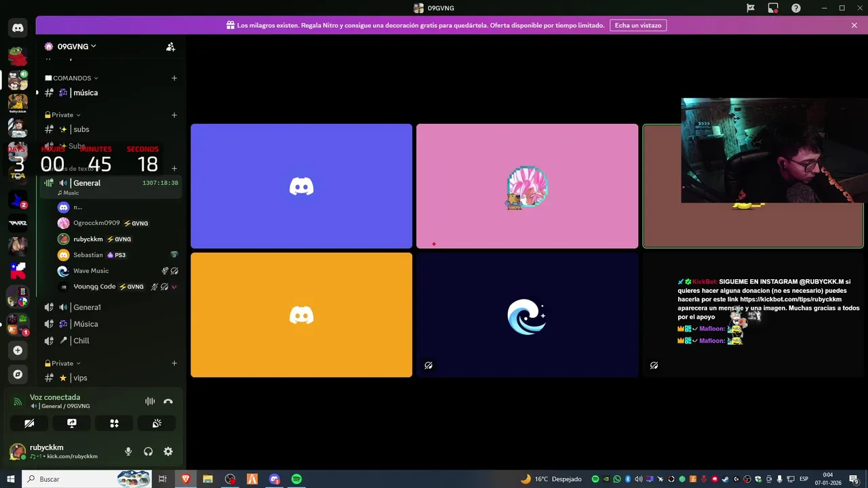Click the Echa un vistazo button
868x488 pixels.
pos(637,25)
